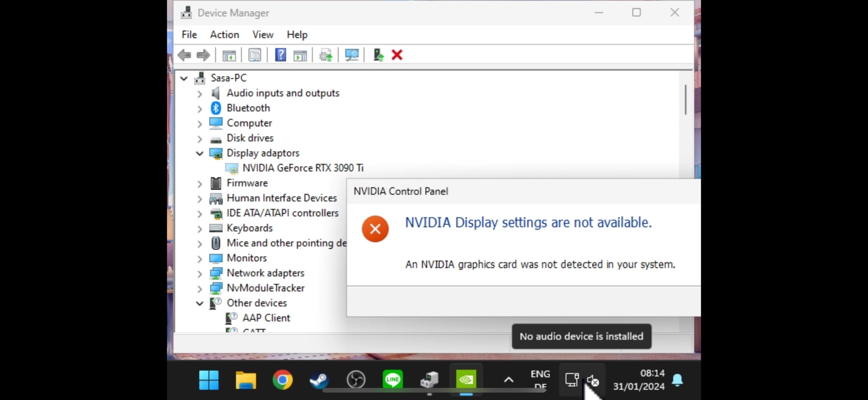Open Steam from the taskbar
The width and height of the screenshot is (868, 400).
coord(319,380)
